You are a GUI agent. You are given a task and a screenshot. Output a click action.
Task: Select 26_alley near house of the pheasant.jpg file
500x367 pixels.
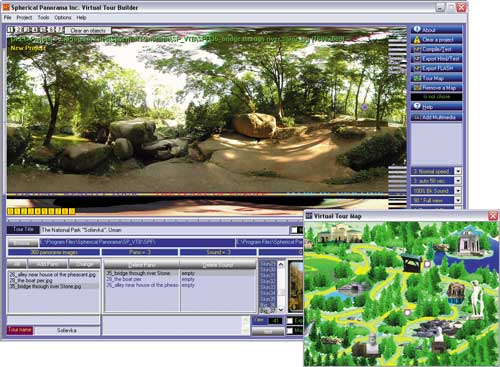[53, 275]
